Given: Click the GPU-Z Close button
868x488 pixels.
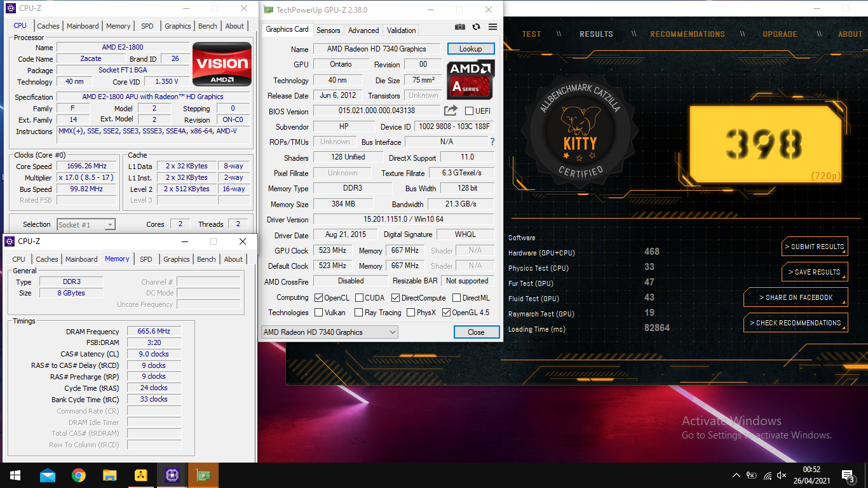Looking at the screenshot, I should click(476, 332).
